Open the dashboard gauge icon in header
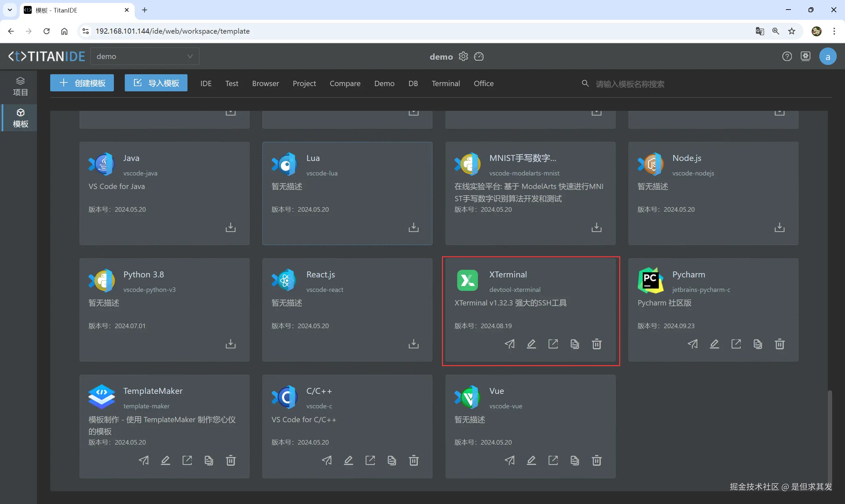 (x=479, y=56)
